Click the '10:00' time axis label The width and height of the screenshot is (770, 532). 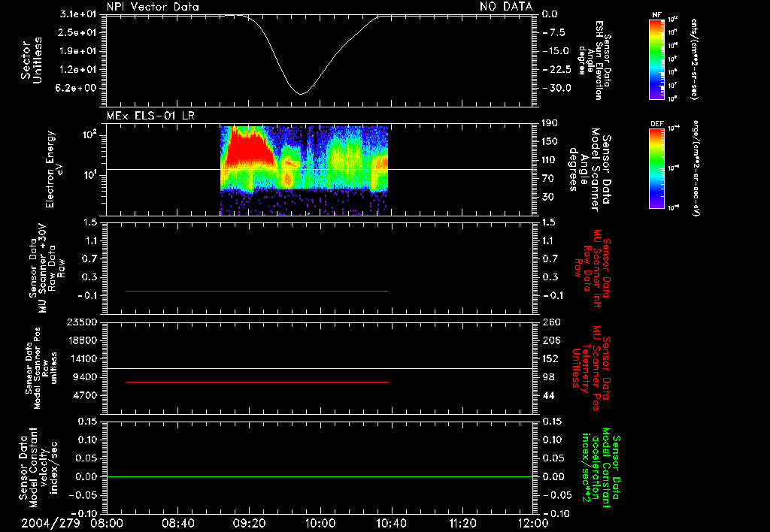tap(320, 523)
